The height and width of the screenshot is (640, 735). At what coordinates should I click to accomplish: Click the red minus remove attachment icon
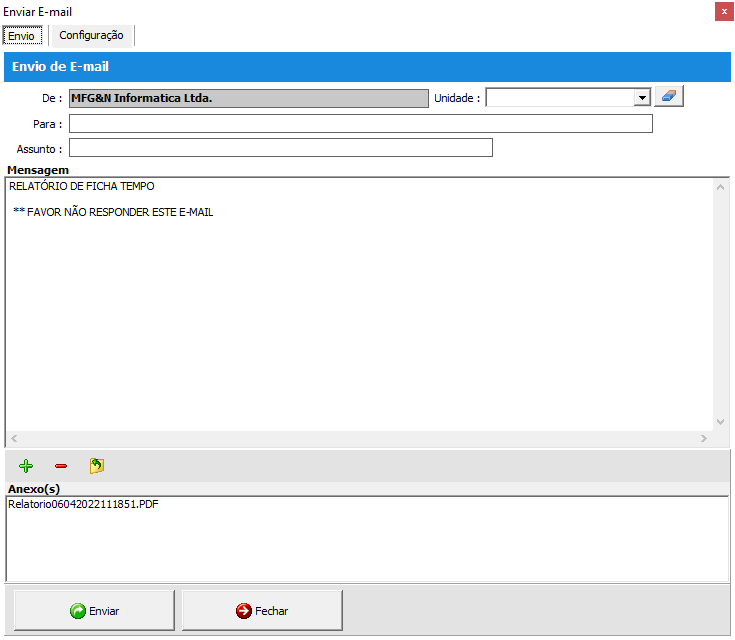coord(61,466)
